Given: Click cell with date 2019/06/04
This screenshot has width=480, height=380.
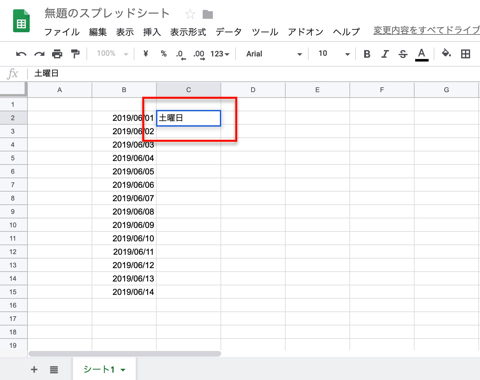Looking at the screenshot, I should pyautogui.click(x=124, y=158).
